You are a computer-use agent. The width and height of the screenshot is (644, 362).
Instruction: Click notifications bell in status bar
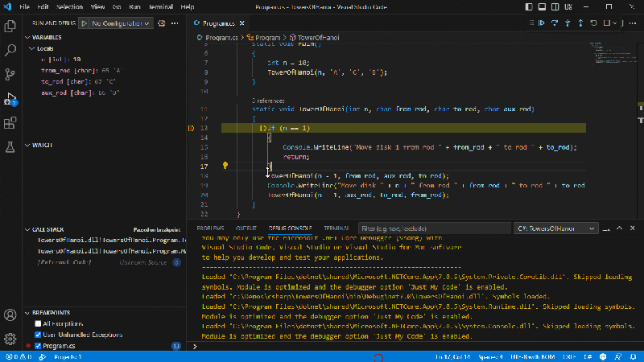(633, 357)
